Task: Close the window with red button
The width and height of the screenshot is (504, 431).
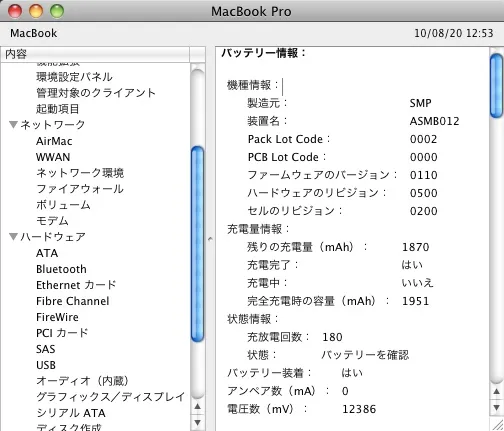Action: [15, 11]
